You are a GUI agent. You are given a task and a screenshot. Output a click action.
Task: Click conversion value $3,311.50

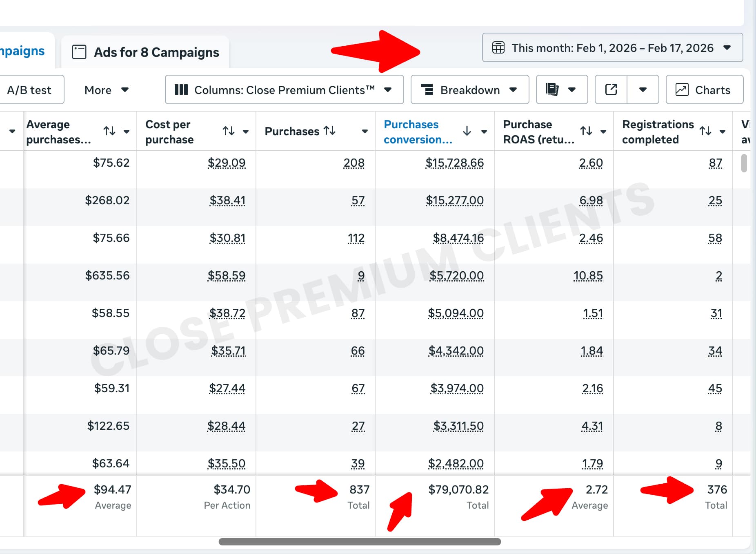pyautogui.click(x=458, y=426)
